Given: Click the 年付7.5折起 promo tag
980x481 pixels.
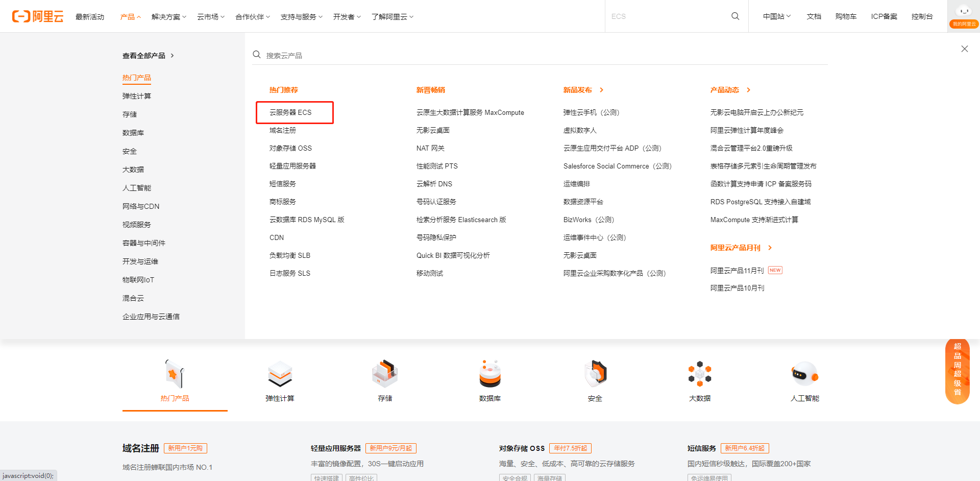Looking at the screenshot, I should [x=571, y=448].
